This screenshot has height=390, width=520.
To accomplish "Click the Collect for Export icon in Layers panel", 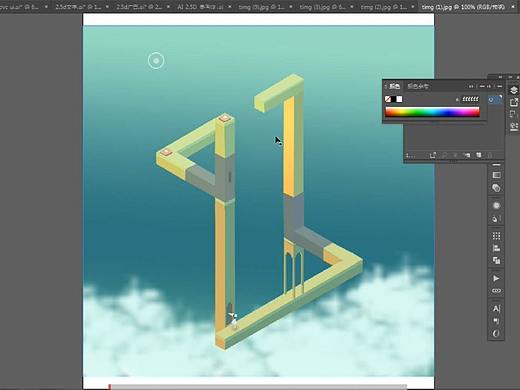I will pyautogui.click(x=433, y=155).
